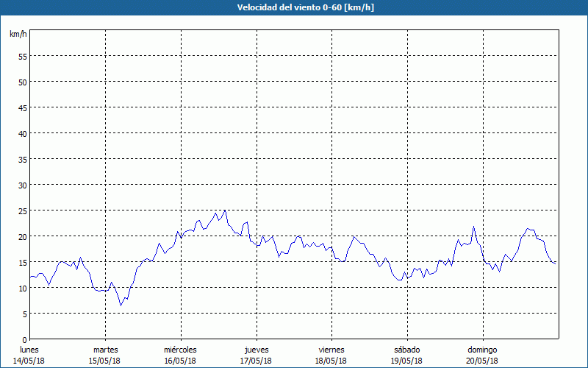Viewport: 588px width, 368px height.
Task: Click the 'lunes' day label
Action: tap(29, 350)
